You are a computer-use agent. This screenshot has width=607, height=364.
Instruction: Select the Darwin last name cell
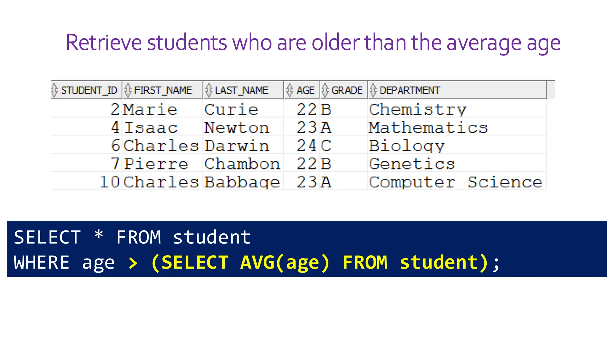[x=237, y=146]
